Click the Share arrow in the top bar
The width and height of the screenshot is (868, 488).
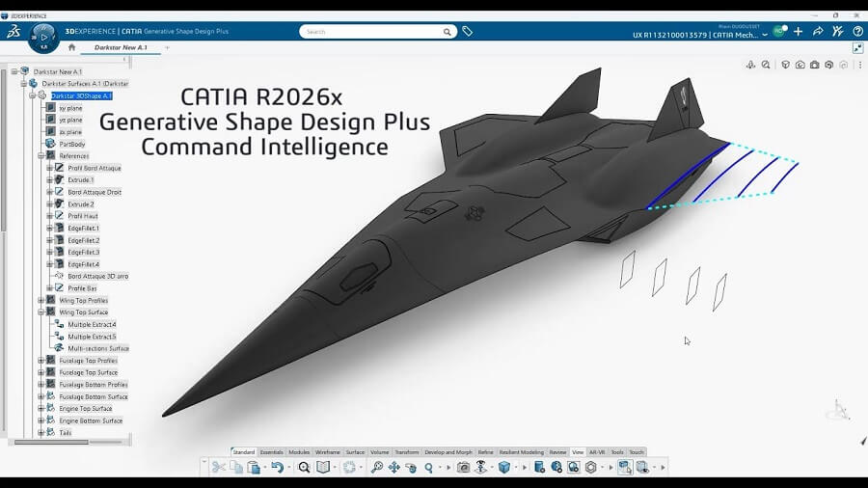[818, 32]
